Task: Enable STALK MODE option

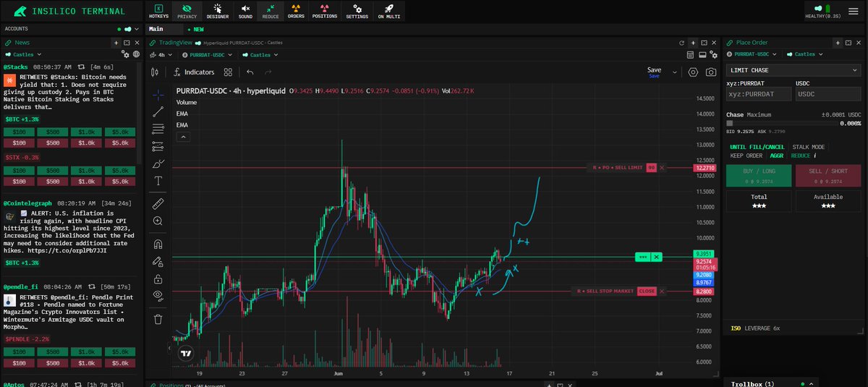Action: pos(809,147)
